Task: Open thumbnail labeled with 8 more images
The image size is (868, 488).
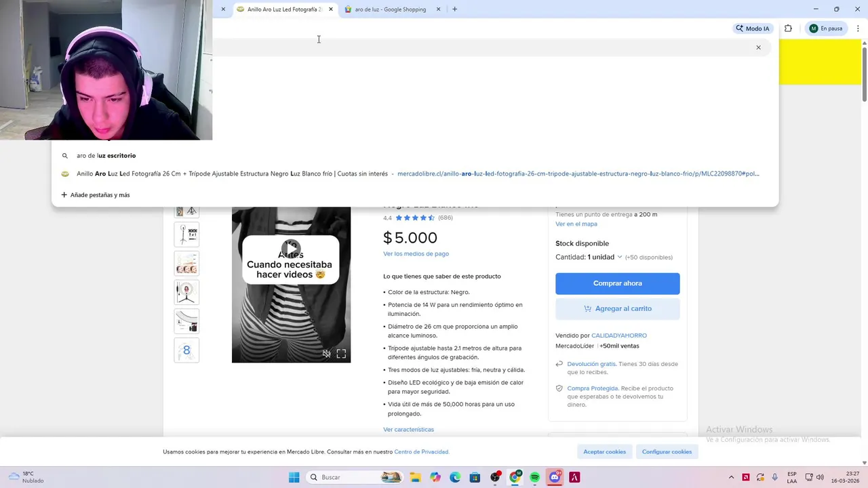Action: click(x=186, y=350)
